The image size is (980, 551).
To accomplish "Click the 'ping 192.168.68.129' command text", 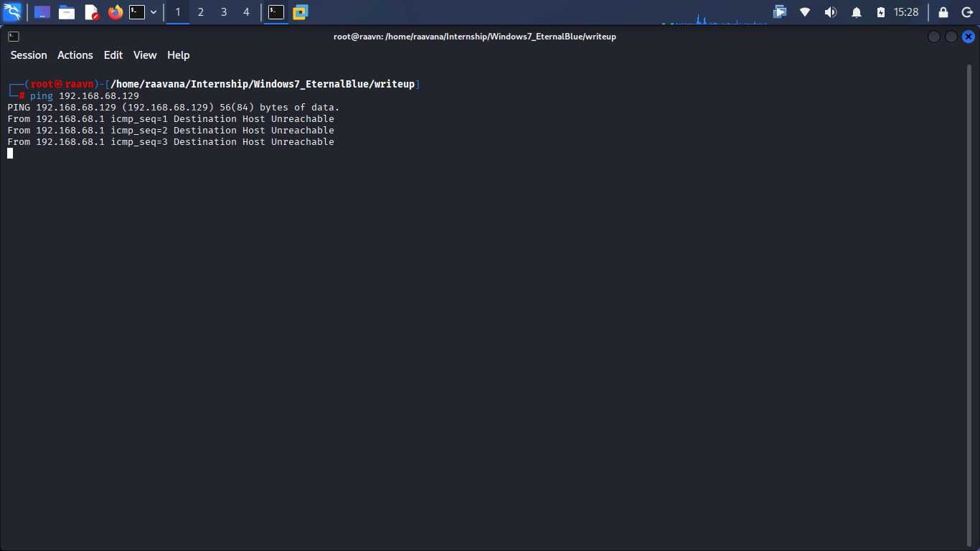I will [x=85, y=96].
